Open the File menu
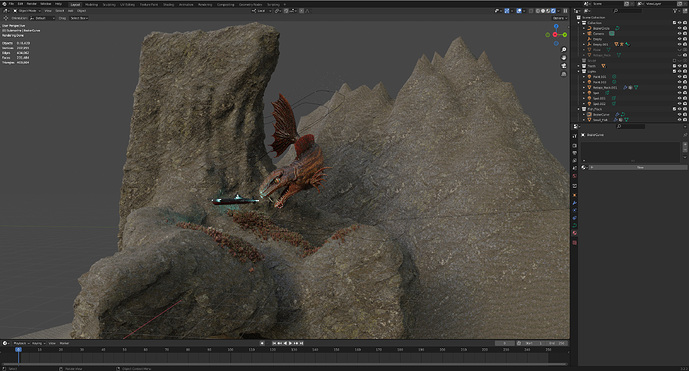The width and height of the screenshot is (689, 371). (11, 4)
